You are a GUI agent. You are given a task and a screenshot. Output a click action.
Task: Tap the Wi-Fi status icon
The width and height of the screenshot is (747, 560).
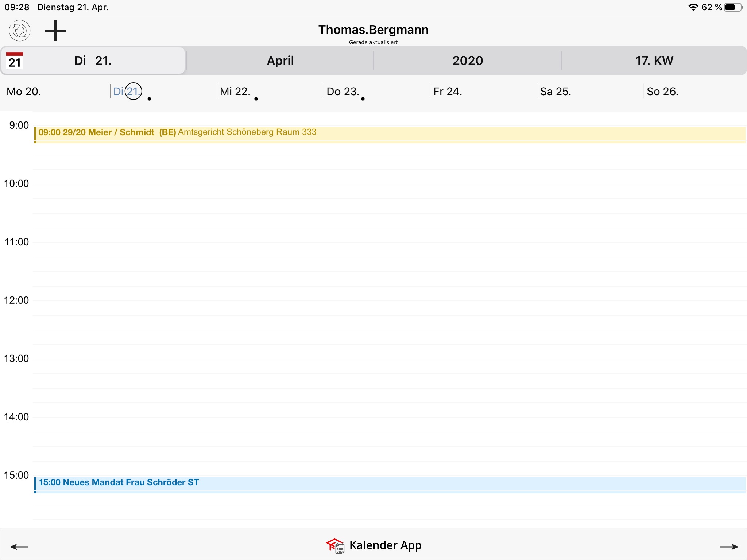693,7
